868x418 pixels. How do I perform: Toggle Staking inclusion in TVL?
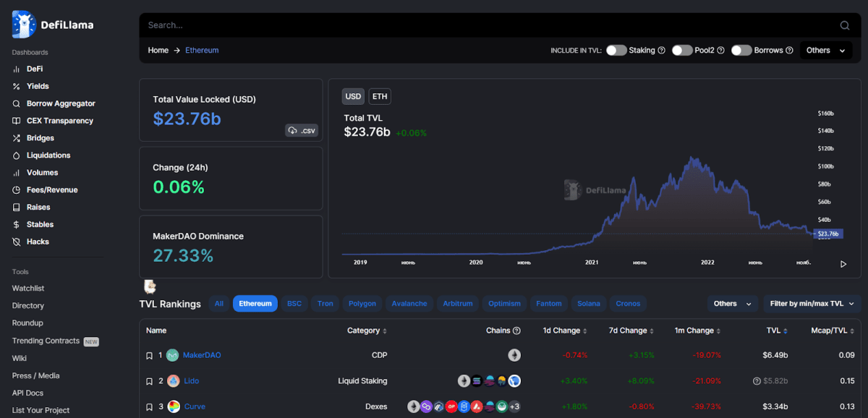click(x=616, y=51)
